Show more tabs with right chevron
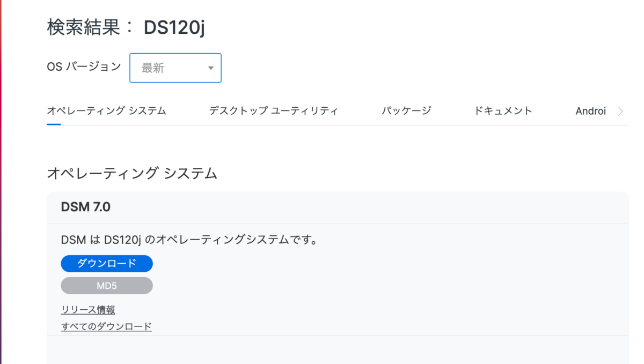This screenshot has height=364, width=644. [620, 112]
